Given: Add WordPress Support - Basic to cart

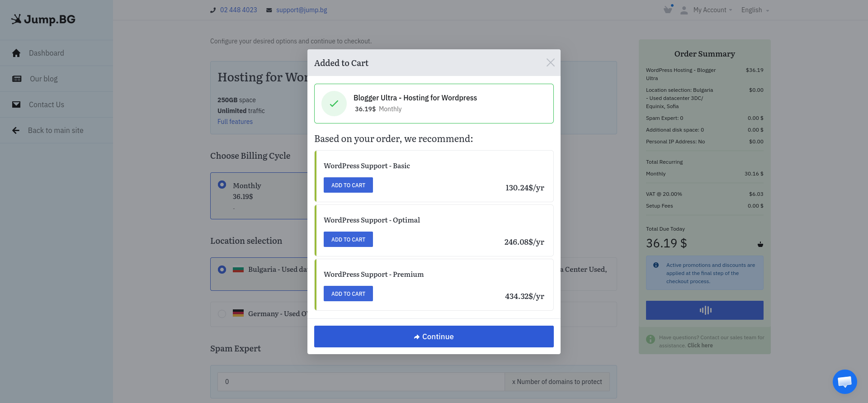Looking at the screenshot, I should pyautogui.click(x=348, y=185).
